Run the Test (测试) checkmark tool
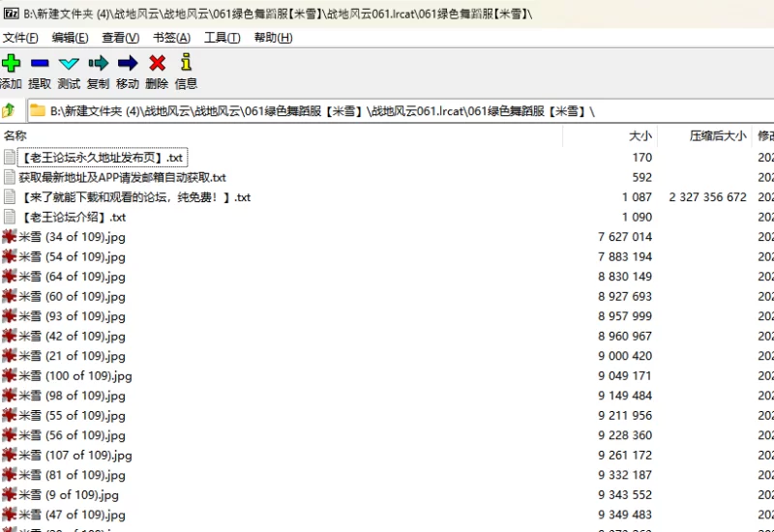 (x=69, y=63)
